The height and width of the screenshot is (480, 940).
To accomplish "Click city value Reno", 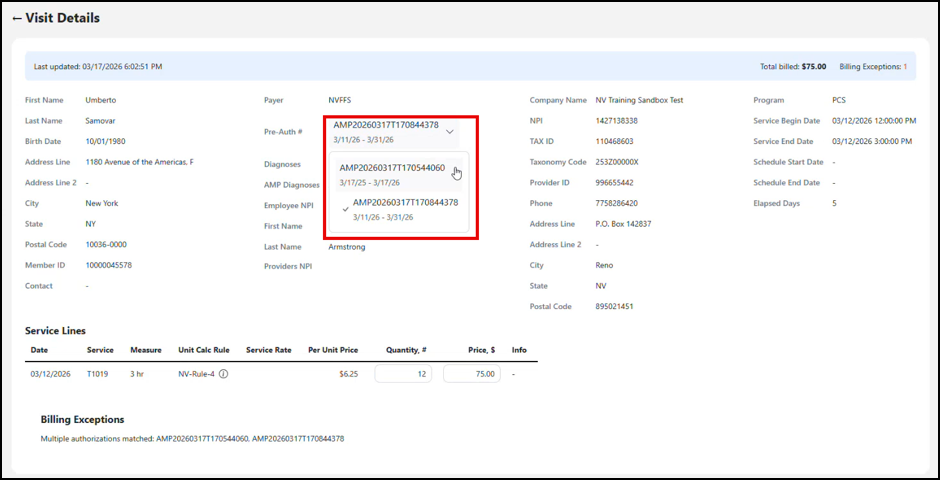I will (x=604, y=265).
